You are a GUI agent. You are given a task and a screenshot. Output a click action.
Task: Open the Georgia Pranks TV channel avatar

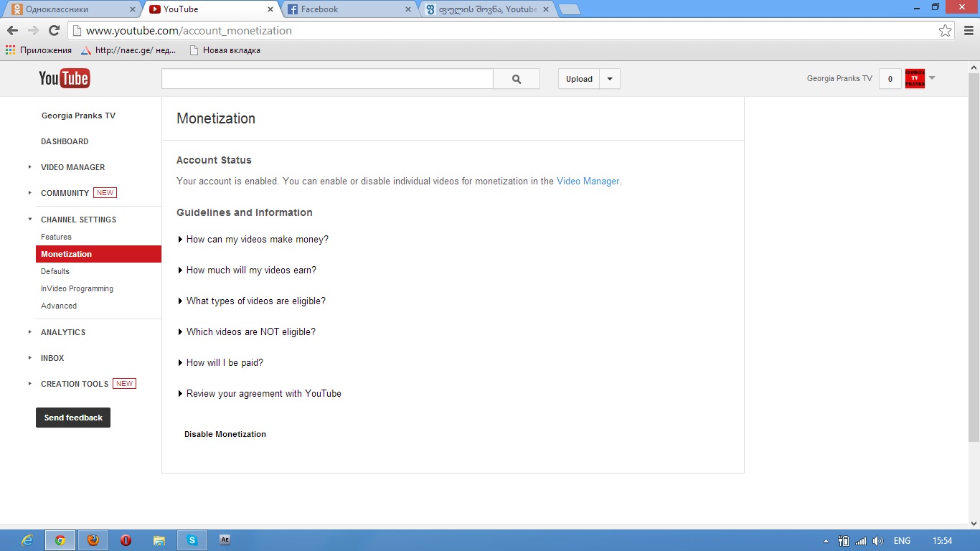tap(915, 79)
